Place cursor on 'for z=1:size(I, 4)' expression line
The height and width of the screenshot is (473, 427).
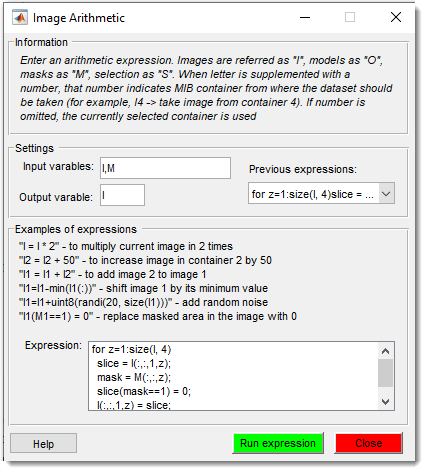click(x=131, y=349)
